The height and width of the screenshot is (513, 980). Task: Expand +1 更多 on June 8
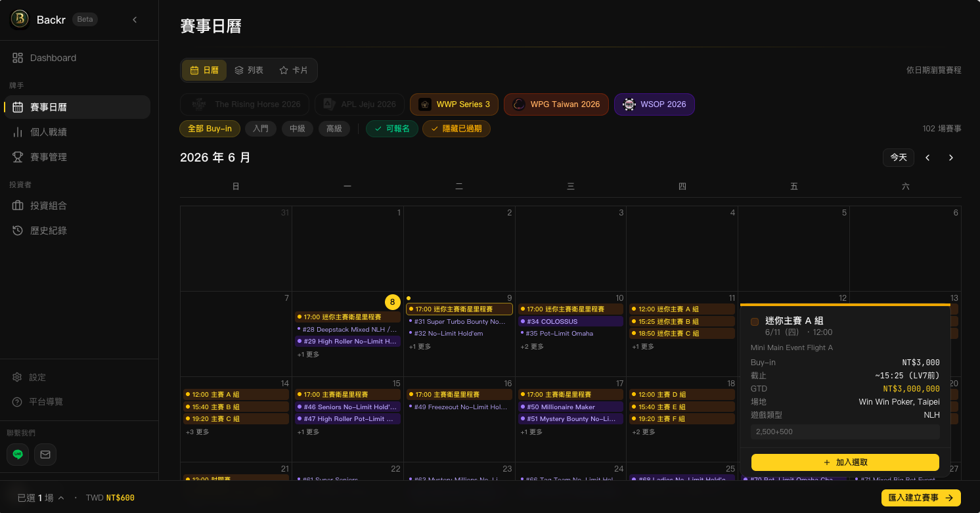pyautogui.click(x=308, y=355)
